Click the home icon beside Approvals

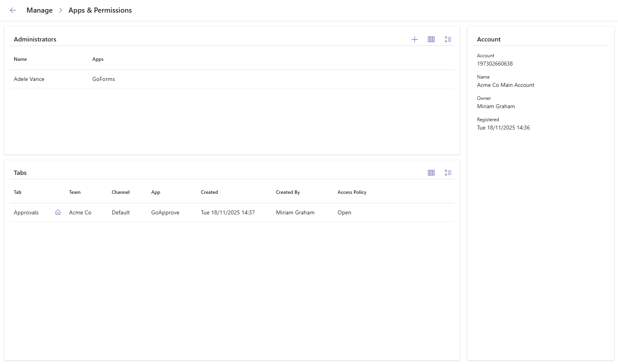(x=58, y=212)
